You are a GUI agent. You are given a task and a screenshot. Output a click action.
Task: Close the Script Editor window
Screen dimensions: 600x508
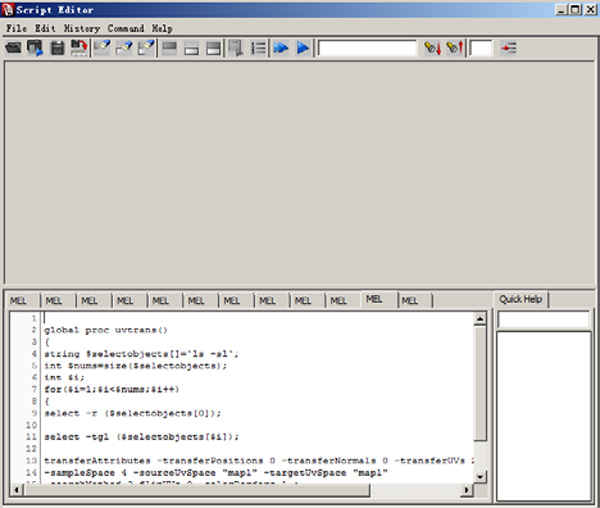pos(590,10)
